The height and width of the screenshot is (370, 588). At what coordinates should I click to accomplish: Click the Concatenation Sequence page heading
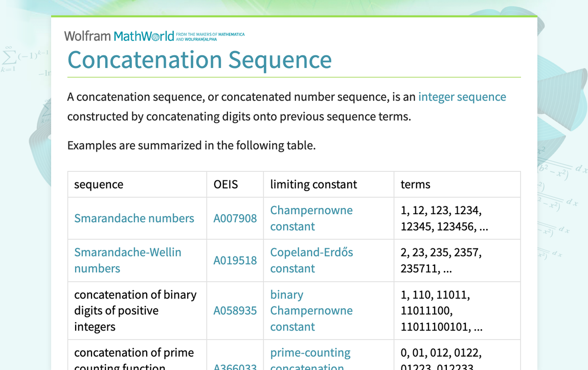coord(199,60)
